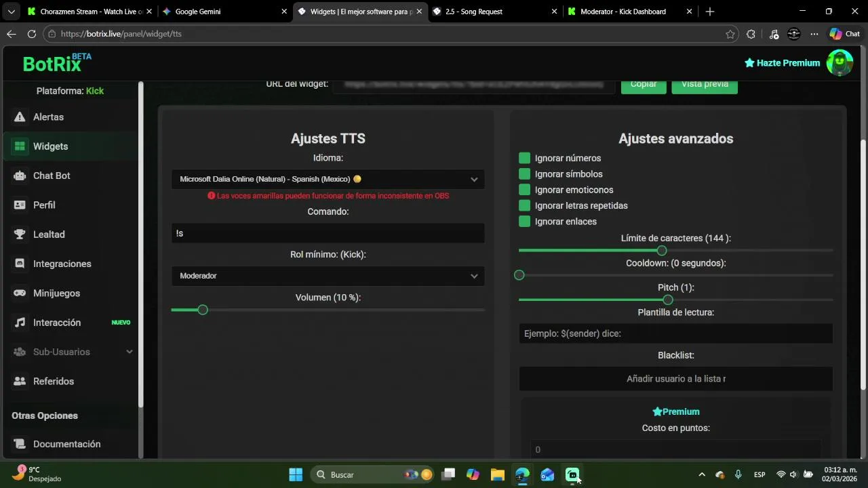Screen dimensions: 868x488
Task: Open network and volume quick settings
Action: pyautogui.click(x=794, y=474)
